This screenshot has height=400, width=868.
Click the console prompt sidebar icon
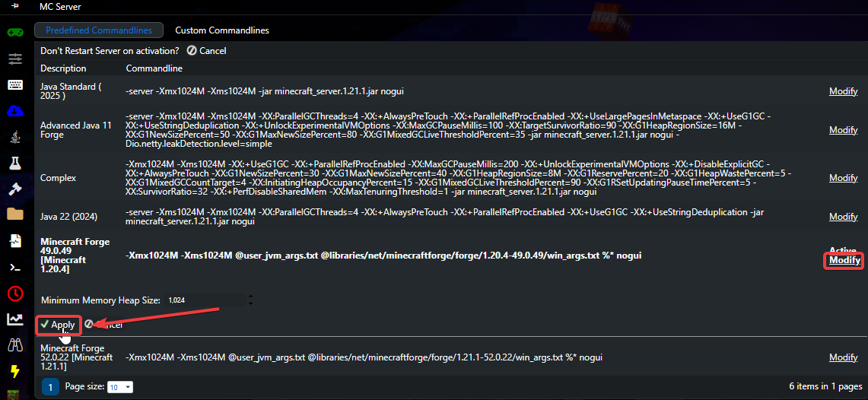click(15, 267)
